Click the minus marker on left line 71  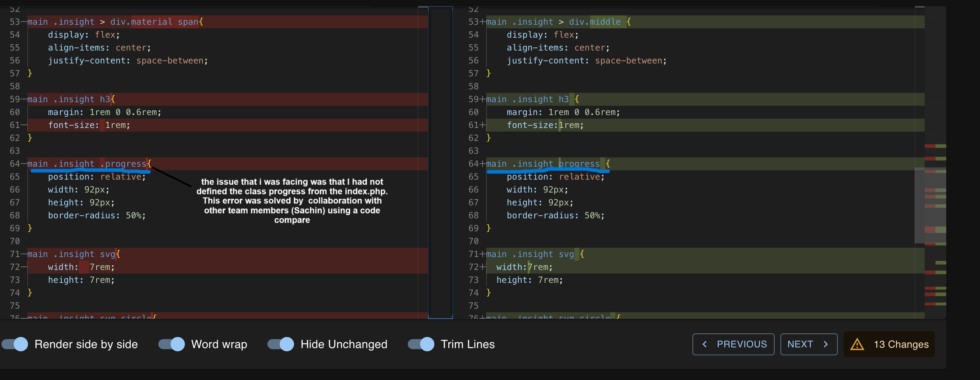tap(24, 254)
